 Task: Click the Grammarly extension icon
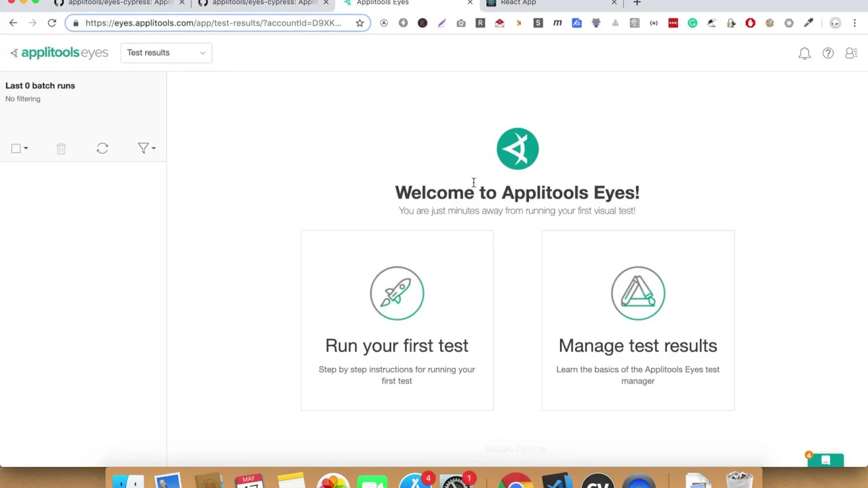pyautogui.click(x=692, y=23)
